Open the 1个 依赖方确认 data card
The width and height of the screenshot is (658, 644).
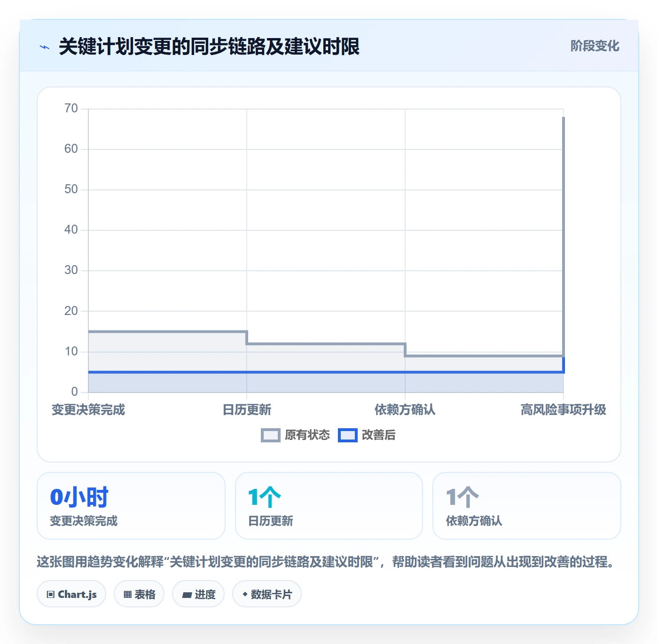[x=527, y=506]
